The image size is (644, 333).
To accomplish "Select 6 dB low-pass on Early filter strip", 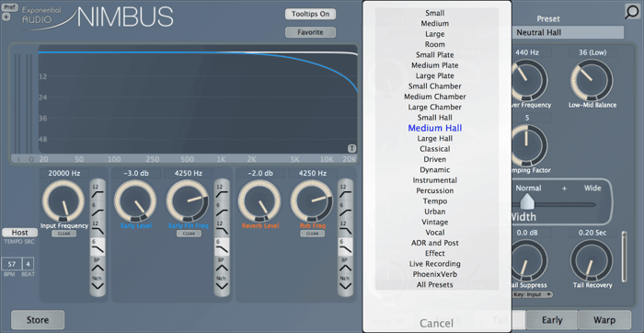I will click(x=222, y=247).
